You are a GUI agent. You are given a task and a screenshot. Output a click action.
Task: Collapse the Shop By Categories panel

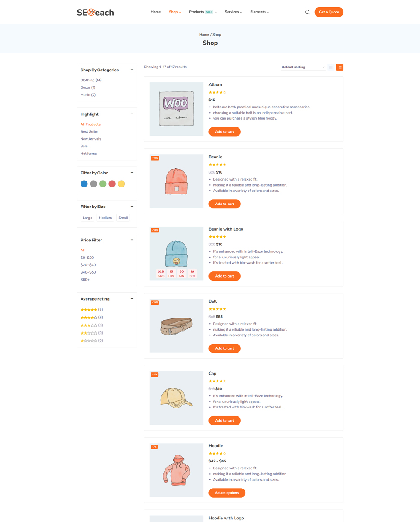(132, 70)
